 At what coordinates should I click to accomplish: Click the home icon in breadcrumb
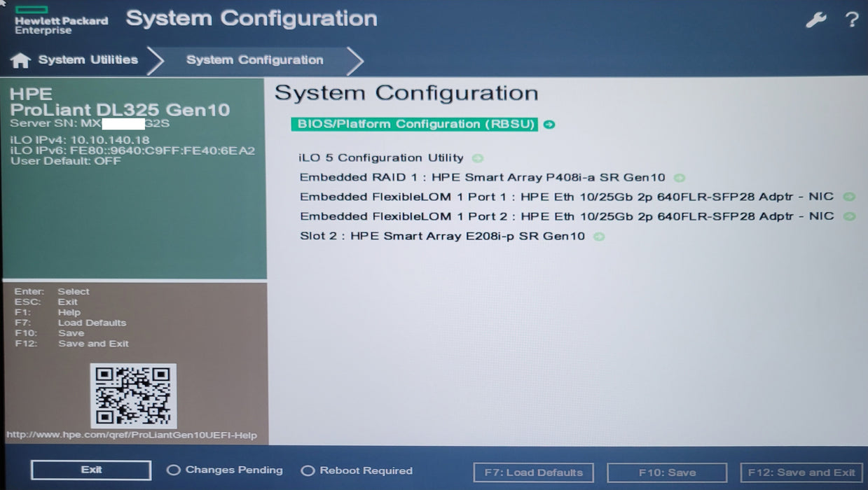pos(20,61)
